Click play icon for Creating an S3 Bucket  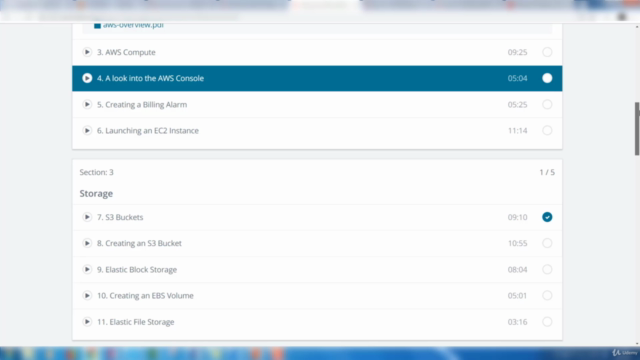click(87, 243)
